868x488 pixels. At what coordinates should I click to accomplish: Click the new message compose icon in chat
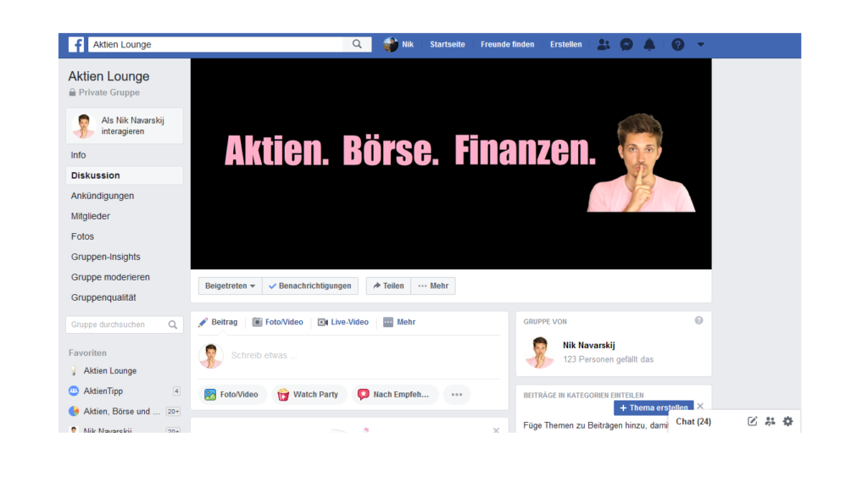(753, 422)
